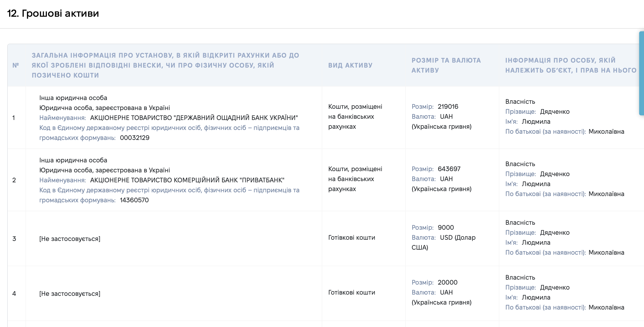Click 'Миколаївна' patronymic in row 2
The height and width of the screenshot is (327, 644).
(x=606, y=194)
